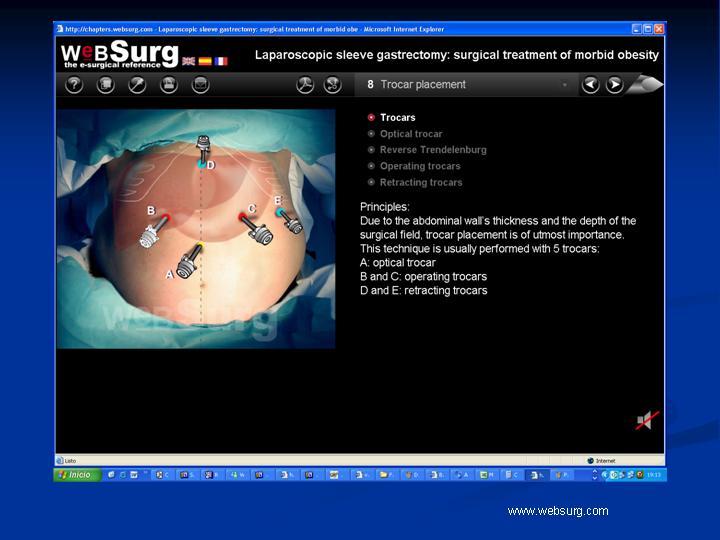Go to previous chapter with left arrow

(591, 85)
